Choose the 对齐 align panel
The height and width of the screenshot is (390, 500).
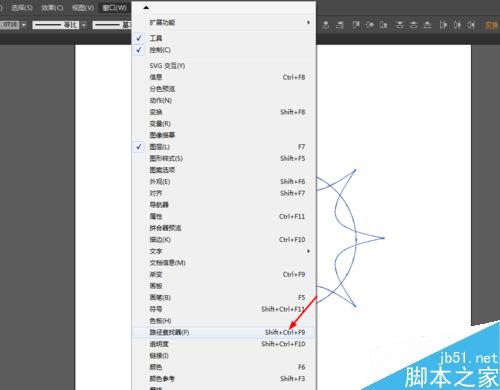coord(224,193)
